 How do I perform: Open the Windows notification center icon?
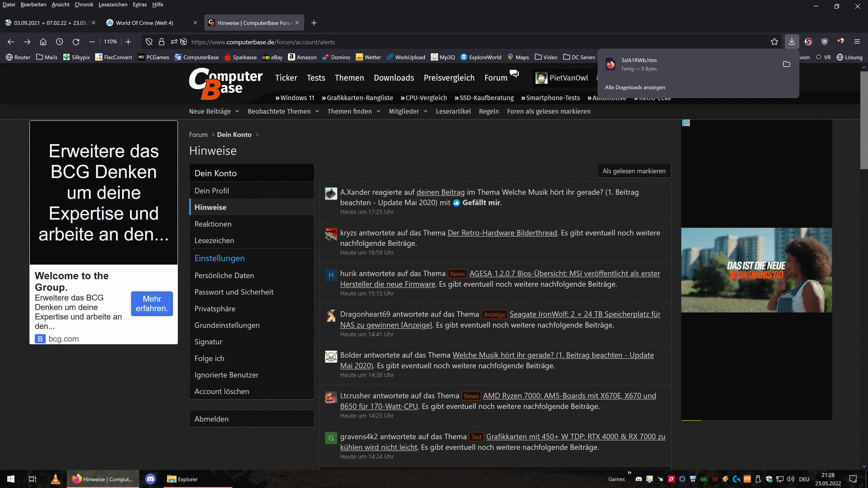pyautogui.click(x=853, y=479)
